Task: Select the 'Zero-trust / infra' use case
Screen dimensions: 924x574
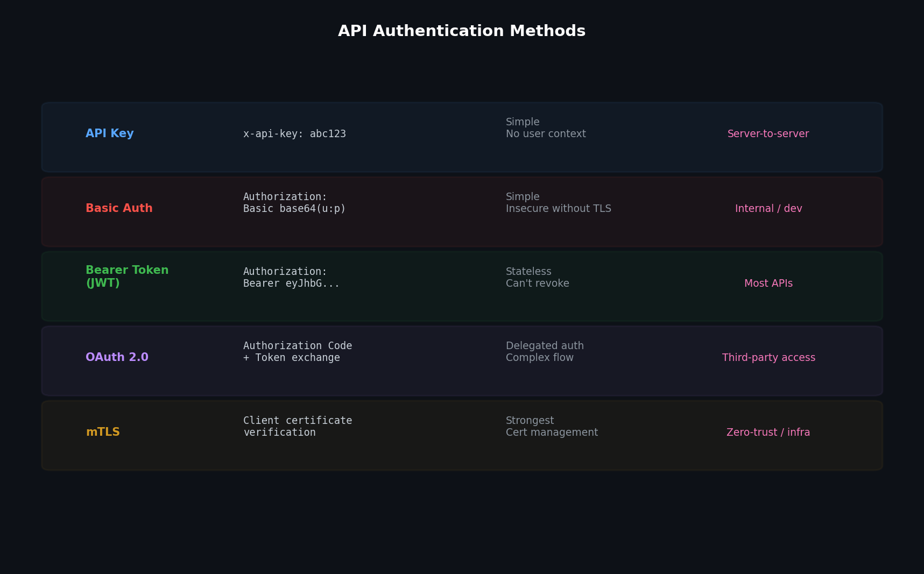Action: click(x=768, y=433)
